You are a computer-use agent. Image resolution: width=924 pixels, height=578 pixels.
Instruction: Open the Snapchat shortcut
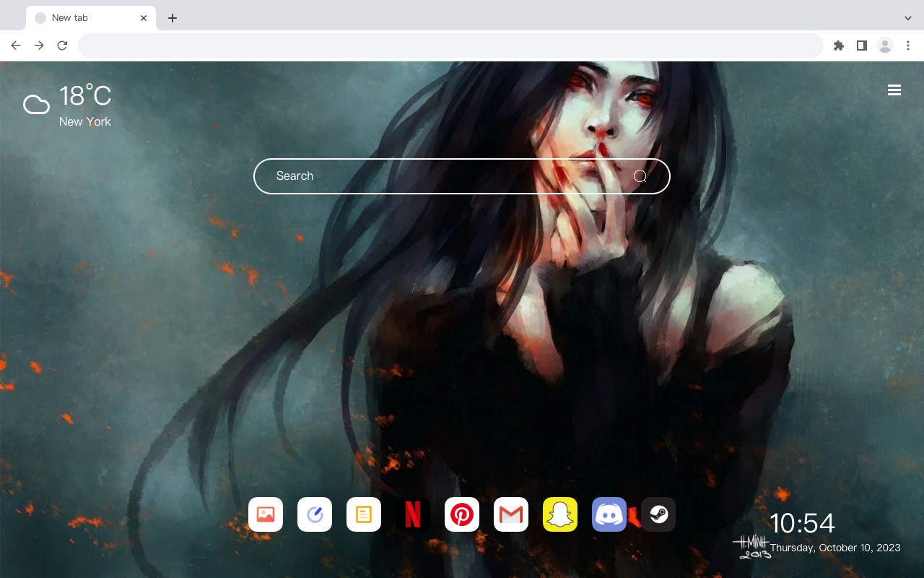tap(560, 514)
